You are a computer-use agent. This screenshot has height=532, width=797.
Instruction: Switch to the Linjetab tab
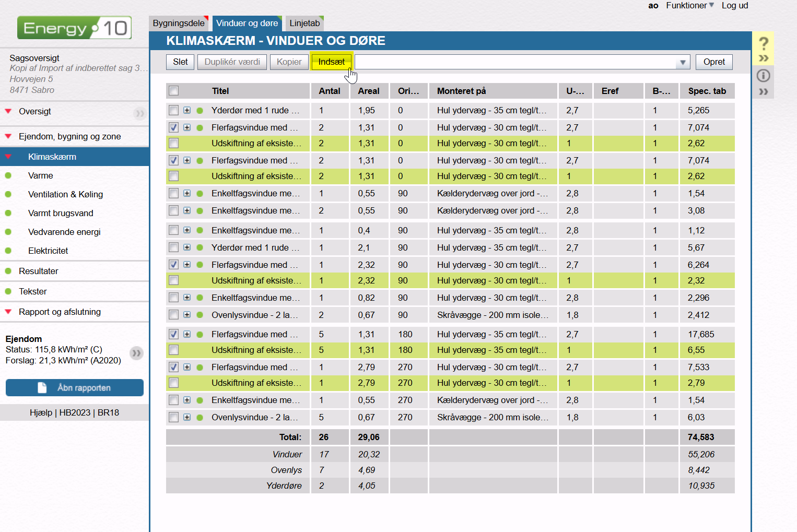[304, 23]
